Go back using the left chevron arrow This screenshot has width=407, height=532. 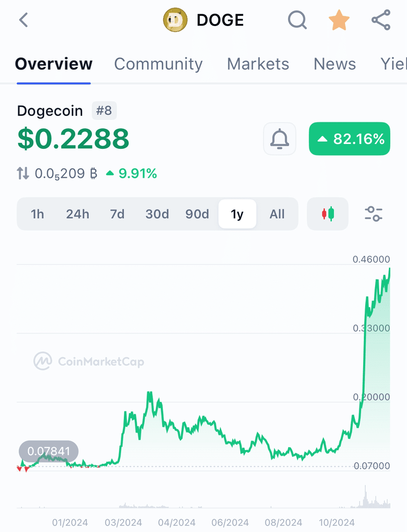24,20
